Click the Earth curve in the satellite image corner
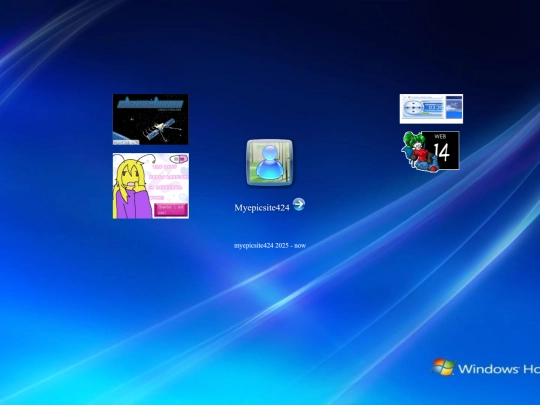 click(120, 136)
